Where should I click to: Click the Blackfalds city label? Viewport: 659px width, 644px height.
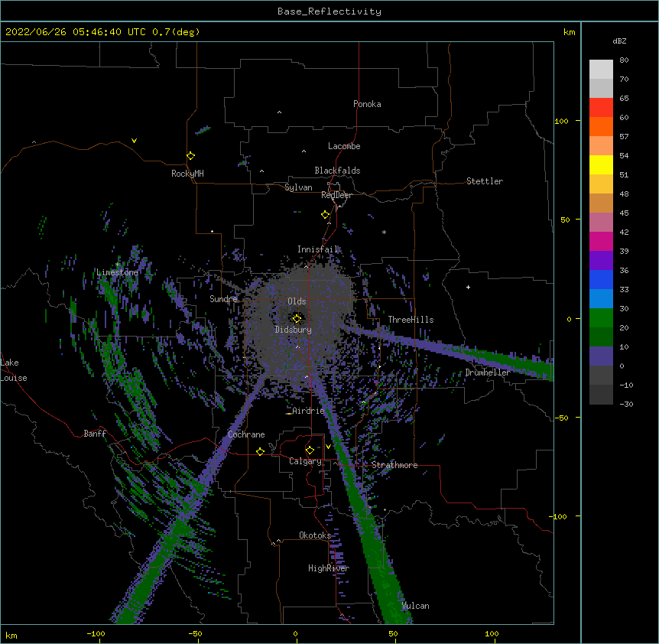click(x=337, y=171)
